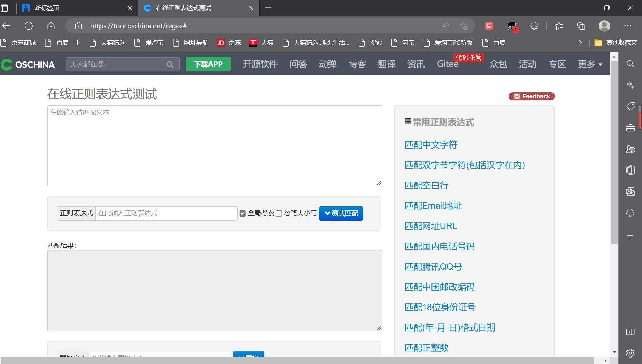Viewport: 642px width, 364px height.
Task: Show more bookmarks with the chevron
Action: tap(580, 43)
